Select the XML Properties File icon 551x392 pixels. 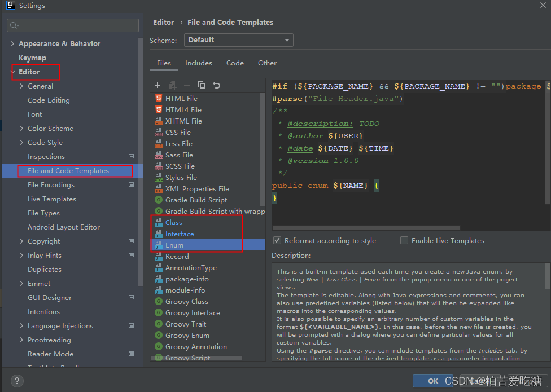pos(159,189)
